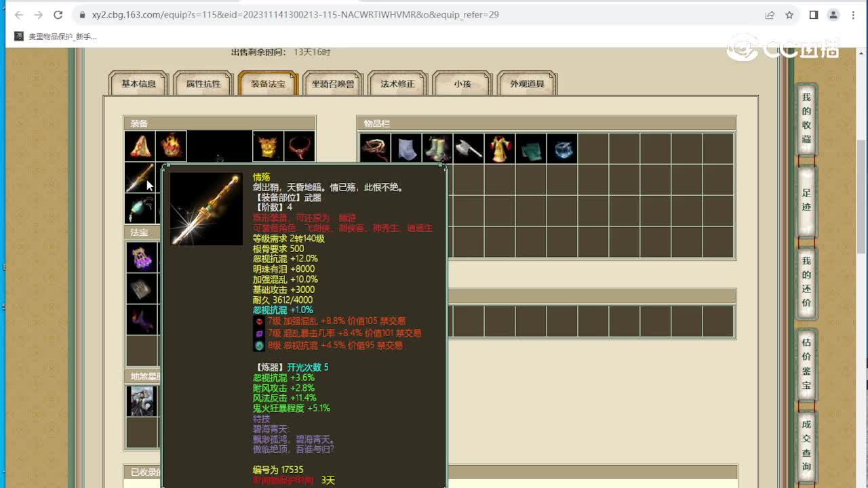This screenshot has height=488, width=868.
Task: Select the red necklace equipment icon
Action: 299,146
